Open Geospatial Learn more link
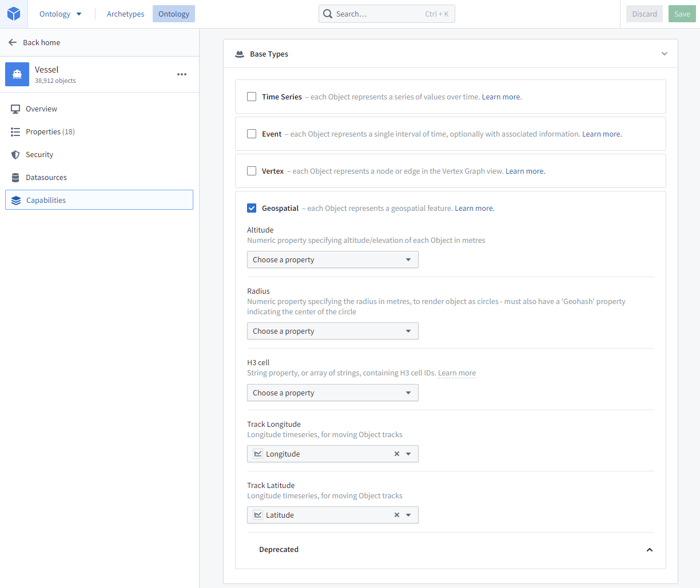 click(x=474, y=208)
